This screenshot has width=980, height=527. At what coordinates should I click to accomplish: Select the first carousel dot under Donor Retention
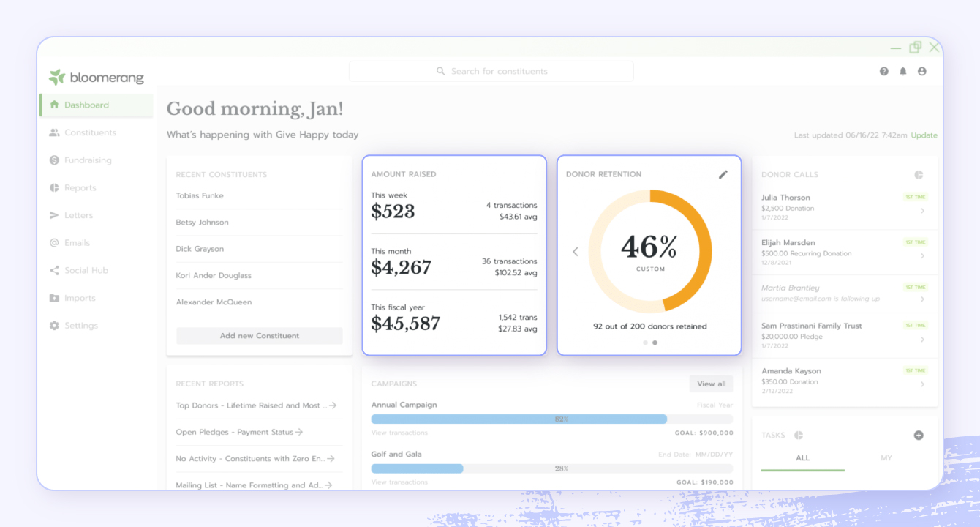[644, 343]
